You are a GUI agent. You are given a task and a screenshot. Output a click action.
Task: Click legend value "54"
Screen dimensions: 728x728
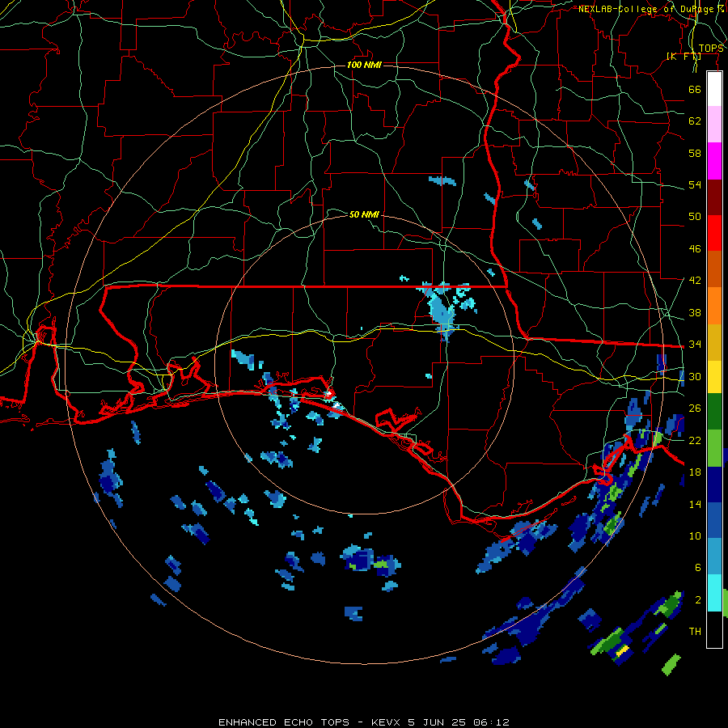(x=695, y=184)
